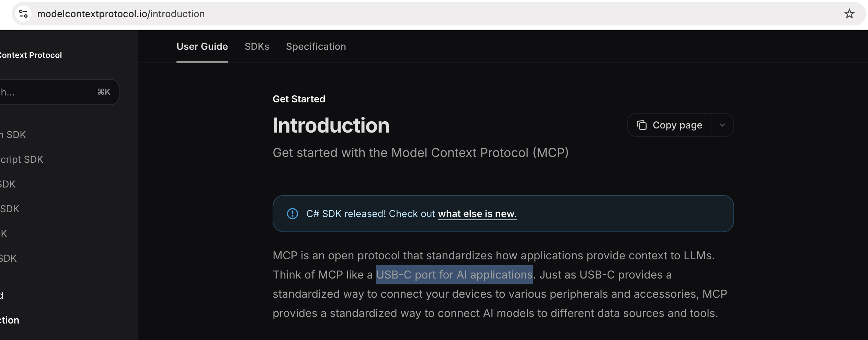Viewport: 868px width, 340px height.
Task: Click the highlighted 'USB-C port for AI applications' text
Action: coord(454,275)
